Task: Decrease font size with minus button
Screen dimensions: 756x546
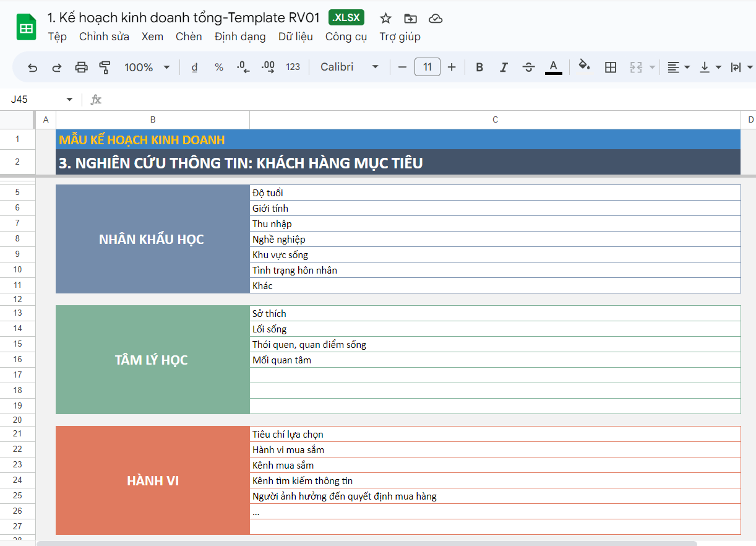Action: click(x=403, y=67)
